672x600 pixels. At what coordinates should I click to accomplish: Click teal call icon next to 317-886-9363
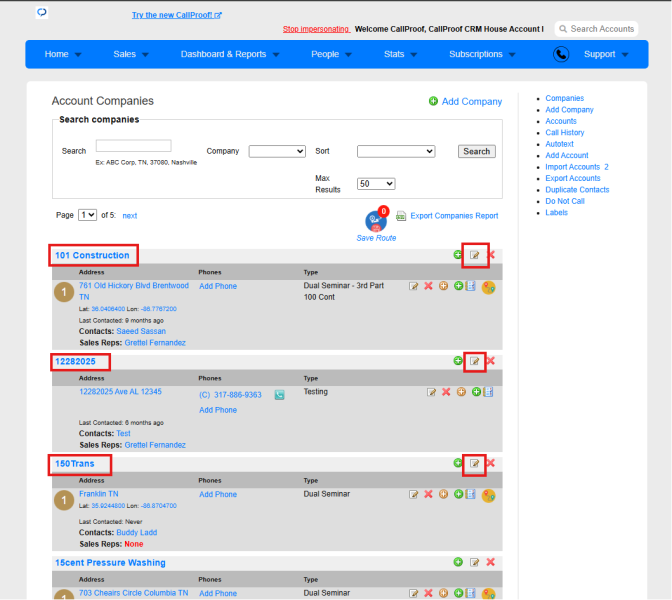click(279, 395)
